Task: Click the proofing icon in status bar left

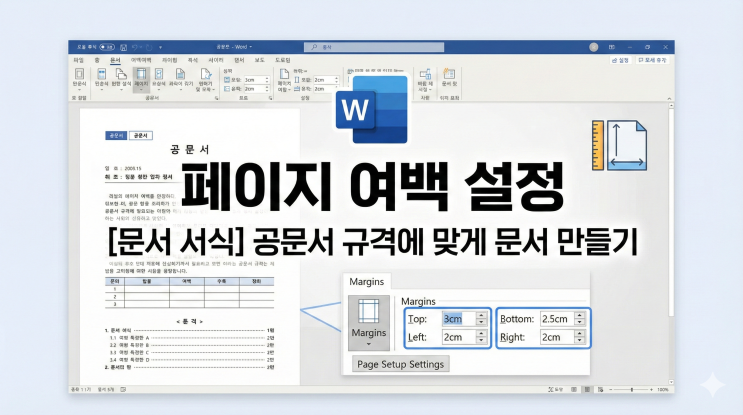Action: 123,389
